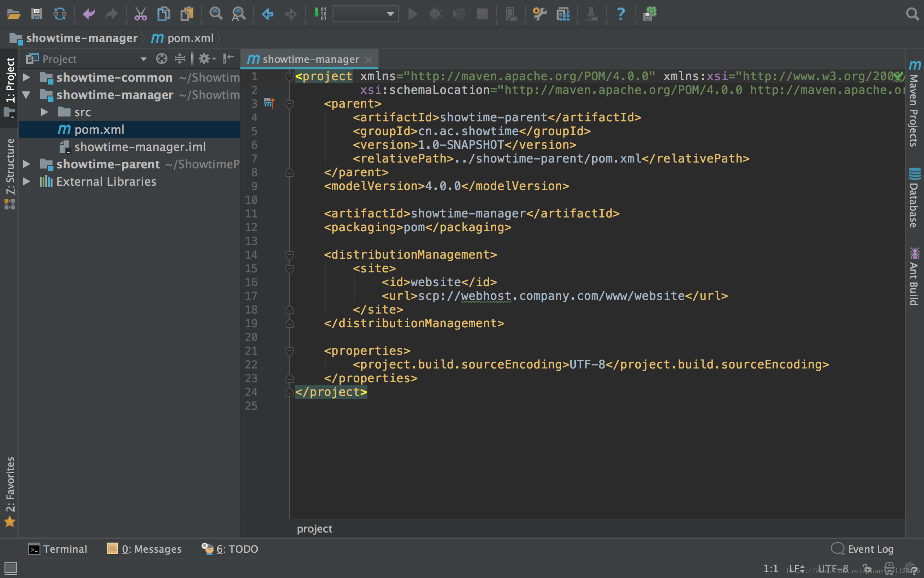Screen dimensions: 924x578
Task: Toggle the Ant Build side panel
Action: [915, 276]
